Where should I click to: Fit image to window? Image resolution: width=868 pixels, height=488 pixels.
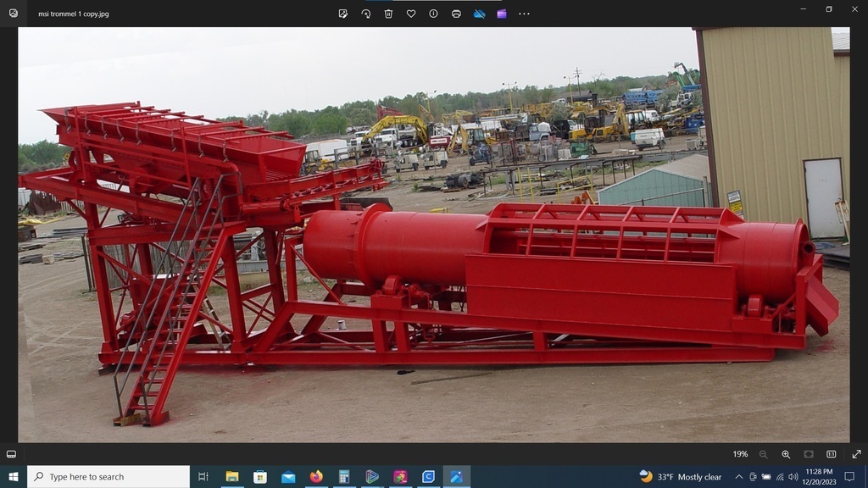click(x=809, y=454)
